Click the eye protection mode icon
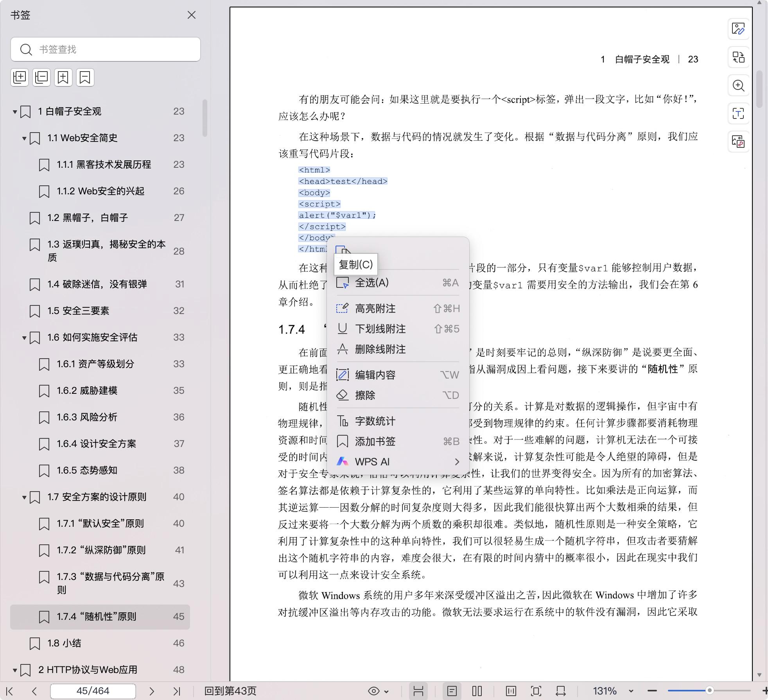Image resolution: width=768 pixels, height=700 pixels. pyautogui.click(x=374, y=691)
